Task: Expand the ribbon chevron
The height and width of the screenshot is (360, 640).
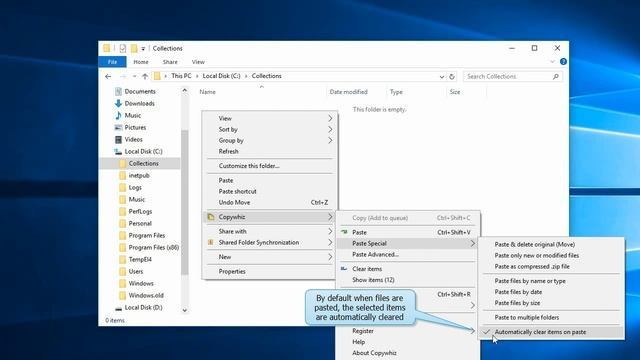Action: 552,62
